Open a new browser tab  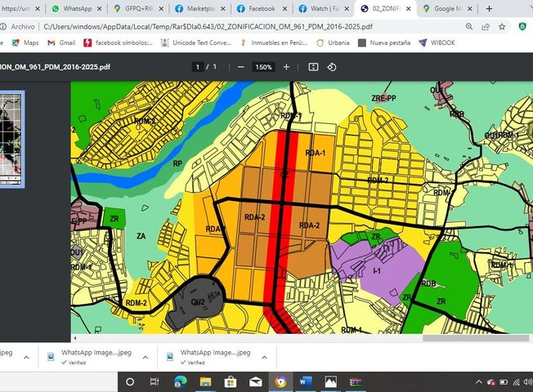pos(489,8)
